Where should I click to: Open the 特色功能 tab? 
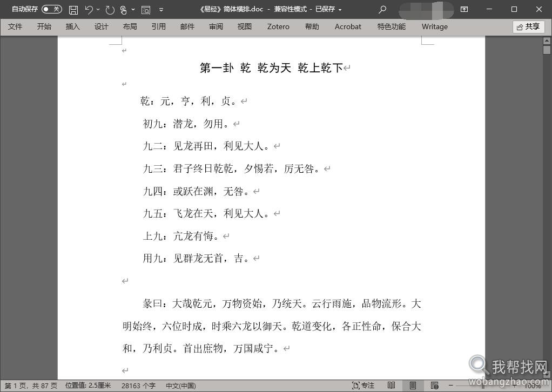click(x=392, y=27)
